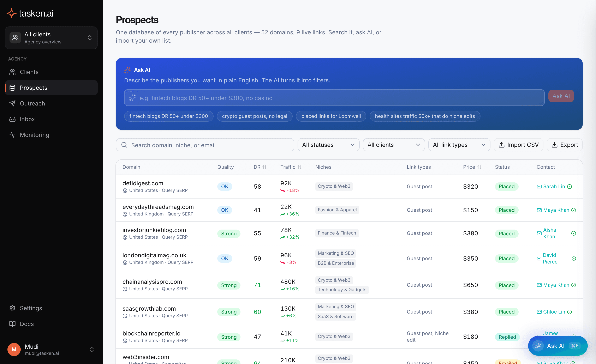Click the Inbox tray icon
This screenshot has width=596, height=364.
tap(12, 119)
